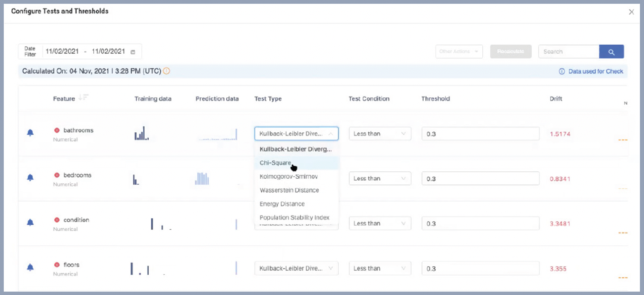Image resolution: width=644 pixels, height=295 pixels.
Task: Click the Recalculate button
Action: [x=511, y=52]
